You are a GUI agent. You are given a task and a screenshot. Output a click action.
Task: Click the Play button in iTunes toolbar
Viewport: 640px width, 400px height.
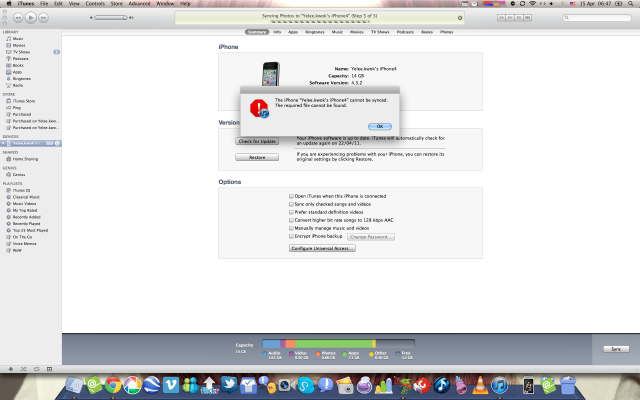pos(31,18)
